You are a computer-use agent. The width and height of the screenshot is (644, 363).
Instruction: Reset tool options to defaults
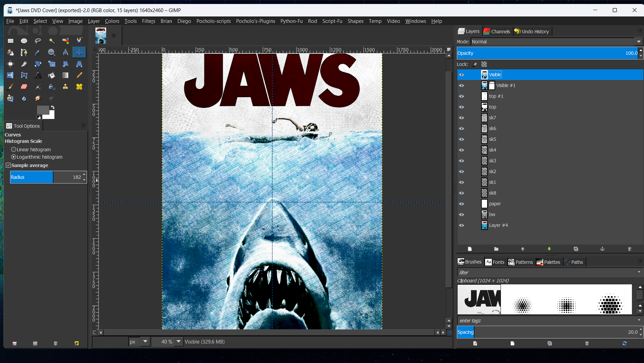tap(76, 343)
